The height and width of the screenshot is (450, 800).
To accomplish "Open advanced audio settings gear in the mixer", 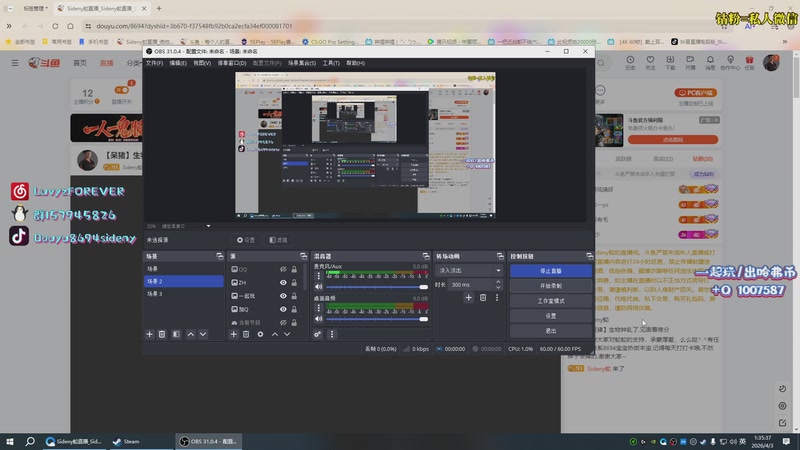I will coord(318,334).
